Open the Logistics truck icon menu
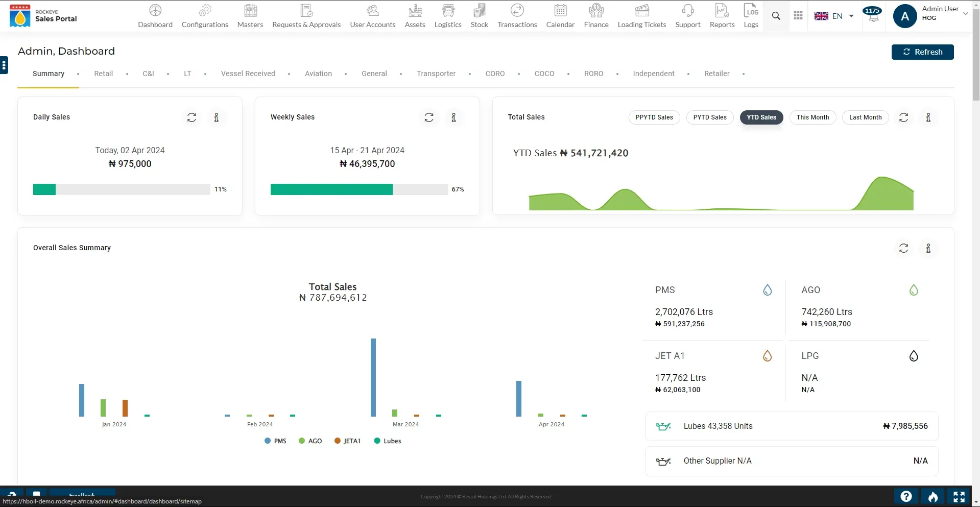The height and width of the screenshot is (507, 980). pos(448,16)
